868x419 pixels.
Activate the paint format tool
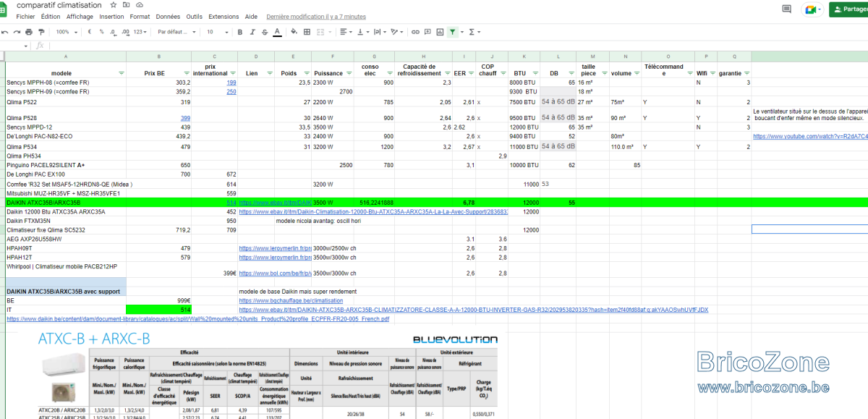[x=41, y=32]
